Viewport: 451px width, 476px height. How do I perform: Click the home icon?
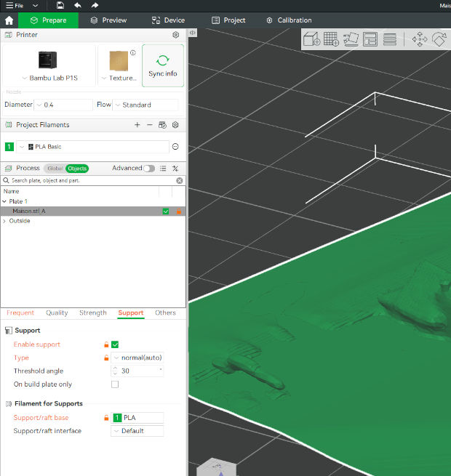click(9, 20)
